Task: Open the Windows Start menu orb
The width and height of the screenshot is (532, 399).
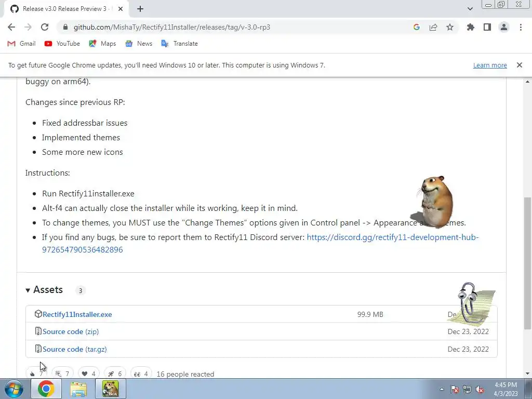Action: click(x=14, y=389)
